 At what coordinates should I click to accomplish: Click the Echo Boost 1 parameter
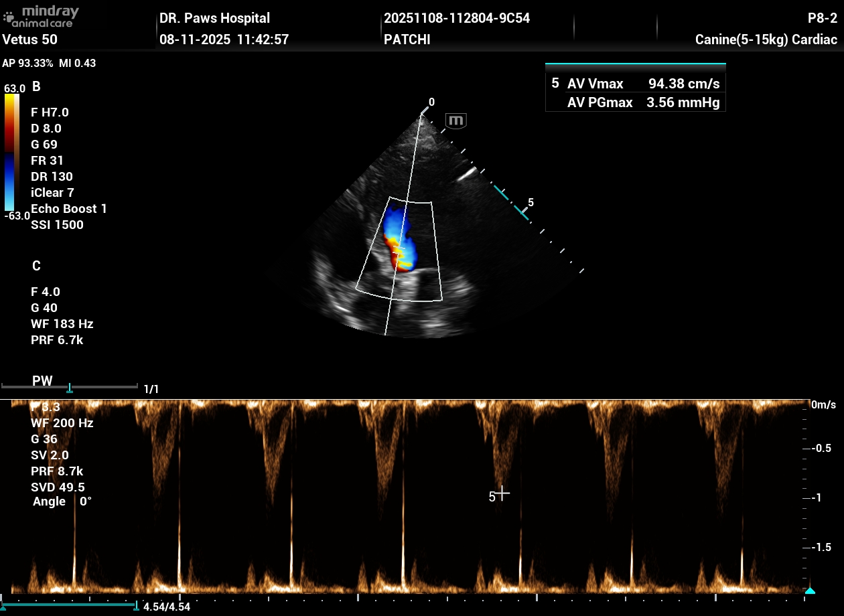(x=68, y=209)
